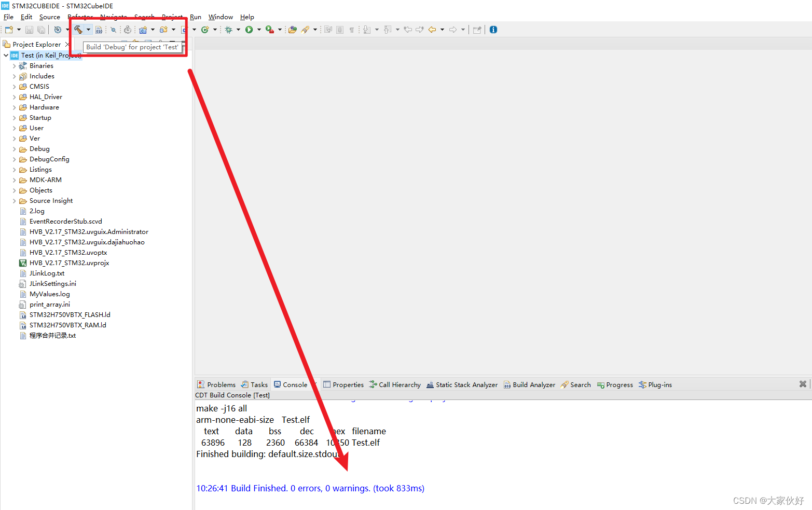Expand the Binaries tree node
Screen dimensions: 812x510
[14, 66]
